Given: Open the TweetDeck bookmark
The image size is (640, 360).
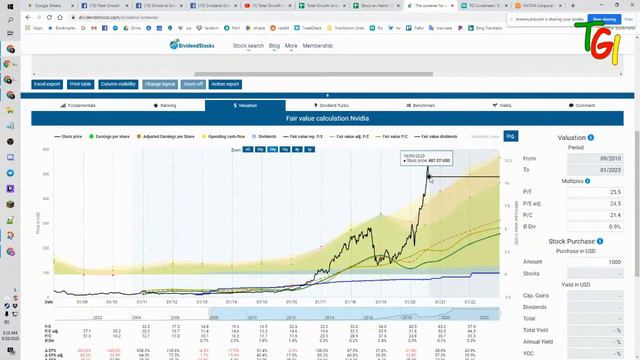Looking at the screenshot, I should (308, 28).
